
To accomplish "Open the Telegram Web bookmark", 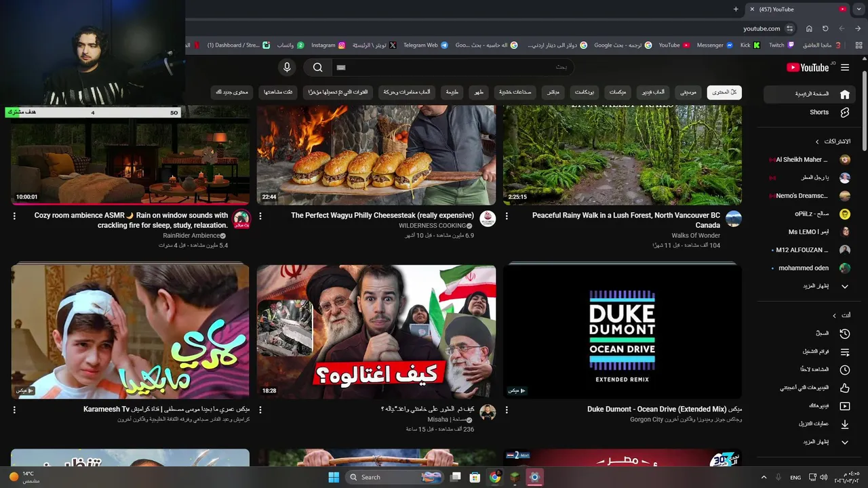I will [x=425, y=45].
